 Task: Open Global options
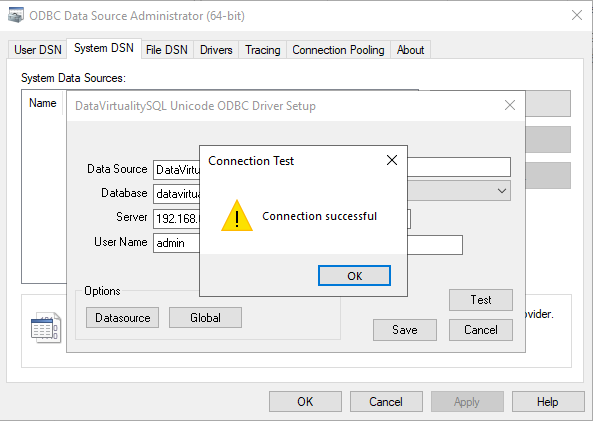pyautogui.click(x=205, y=317)
